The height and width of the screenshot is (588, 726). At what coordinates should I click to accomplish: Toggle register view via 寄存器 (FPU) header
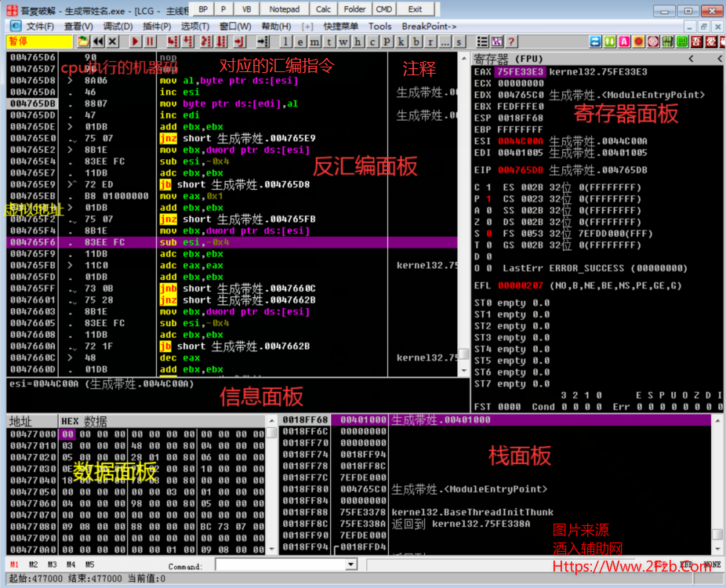click(x=507, y=59)
